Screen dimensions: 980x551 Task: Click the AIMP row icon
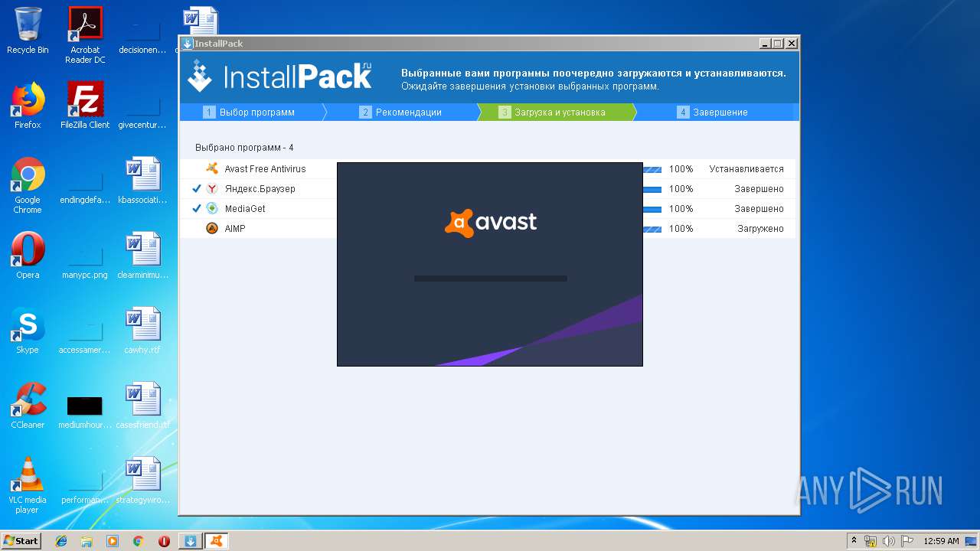click(x=212, y=228)
